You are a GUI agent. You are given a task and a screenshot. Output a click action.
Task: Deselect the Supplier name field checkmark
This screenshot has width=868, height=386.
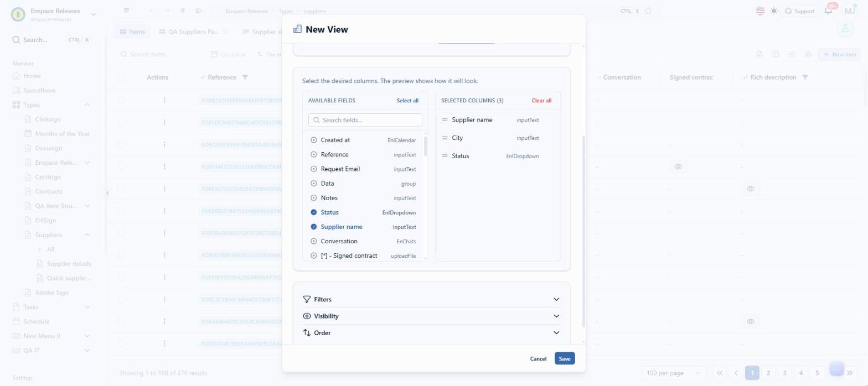pos(314,227)
